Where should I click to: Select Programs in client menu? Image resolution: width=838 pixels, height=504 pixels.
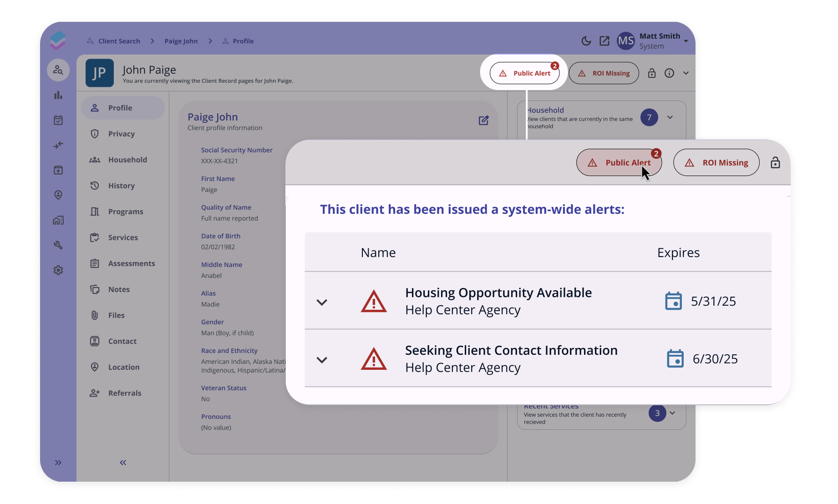coord(123,212)
